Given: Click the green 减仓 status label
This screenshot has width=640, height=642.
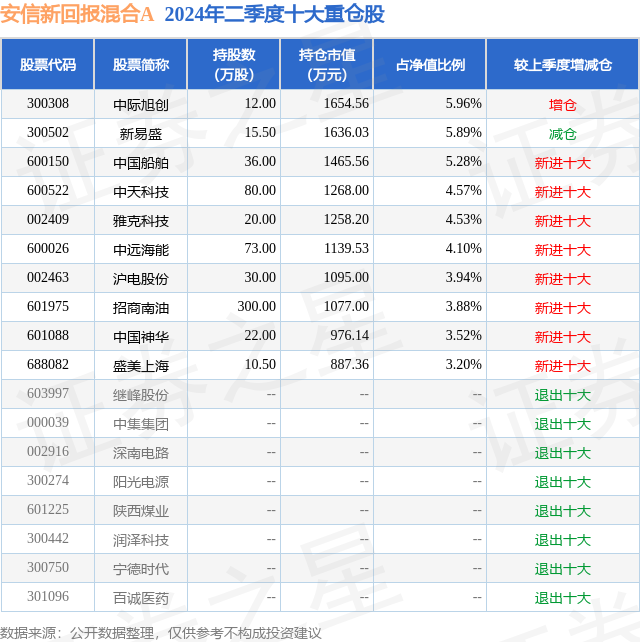Looking at the screenshot, I should coord(562,134).
